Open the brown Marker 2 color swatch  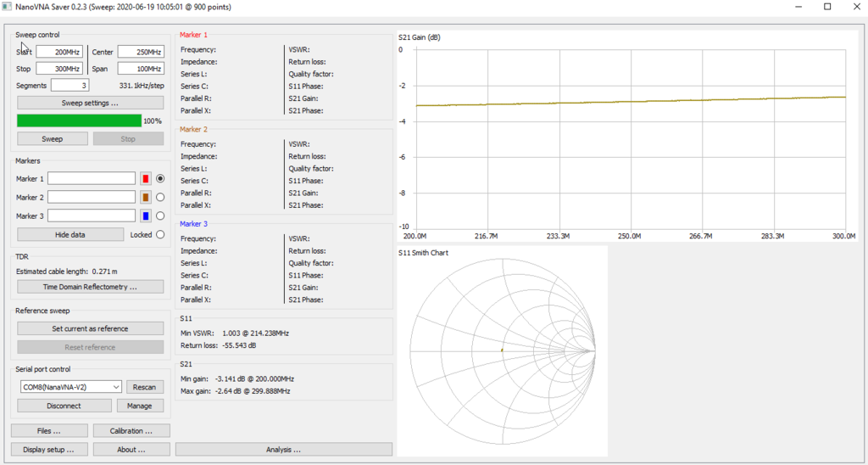(x=146, y=197)
